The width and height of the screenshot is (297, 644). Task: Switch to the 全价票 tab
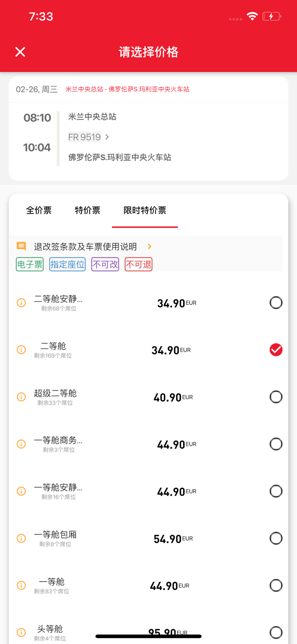(39, 210)
